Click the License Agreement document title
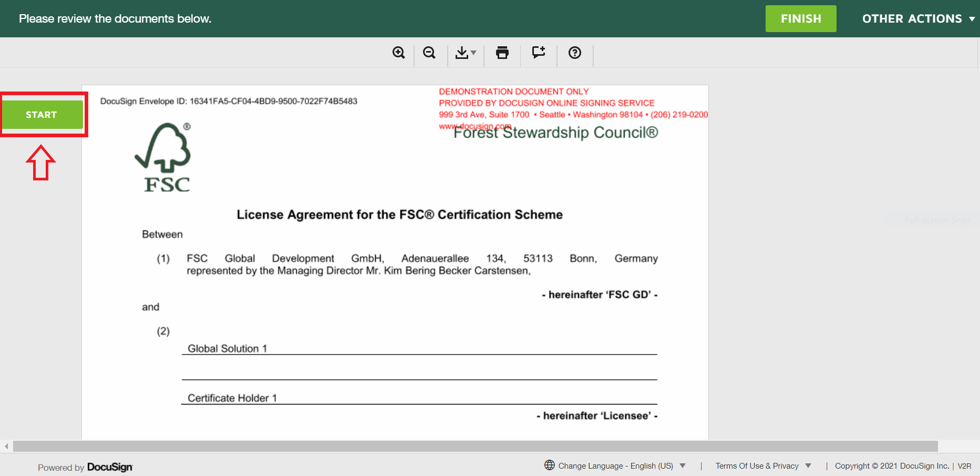 399,215
